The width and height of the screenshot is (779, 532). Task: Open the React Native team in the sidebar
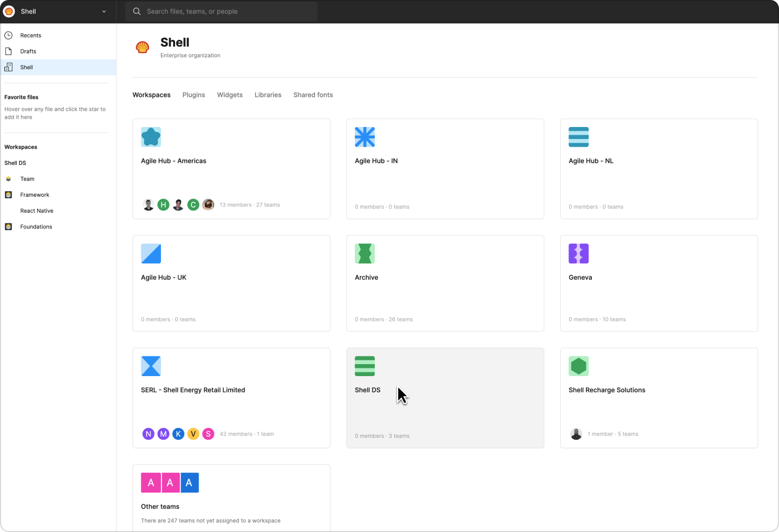37,211
